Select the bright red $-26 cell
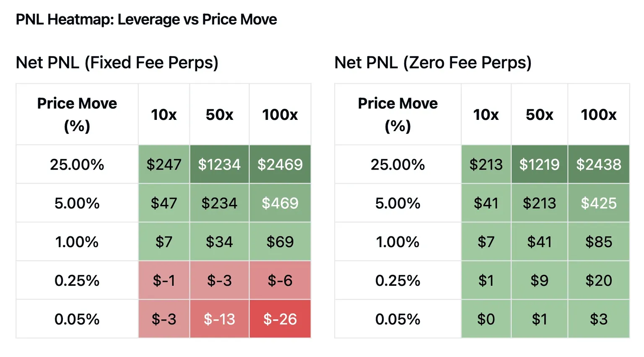This screenshot has width=644, height=357. (280, 319)
